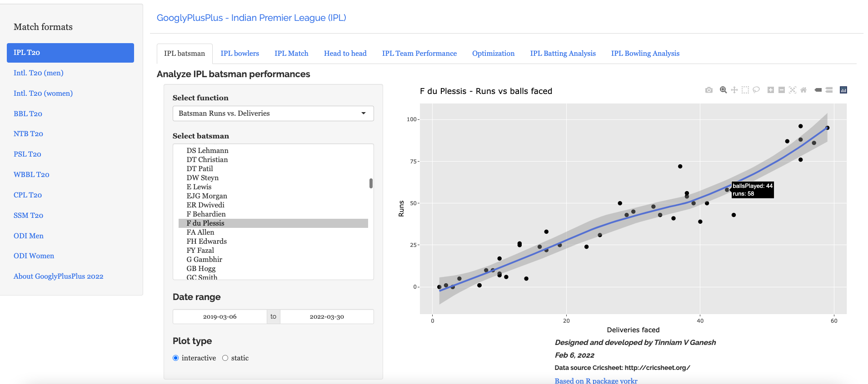Open the Select function dropdown
The width and height of the screenshot is (868, 384).
point(273,113)
